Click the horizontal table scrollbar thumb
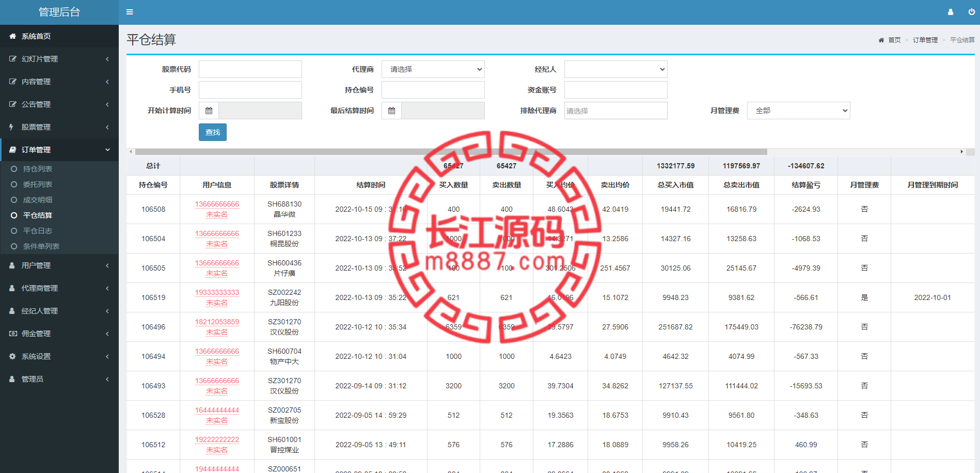This screenshot has width=980, height=473. pyautogui.click(x=451, y=152)
